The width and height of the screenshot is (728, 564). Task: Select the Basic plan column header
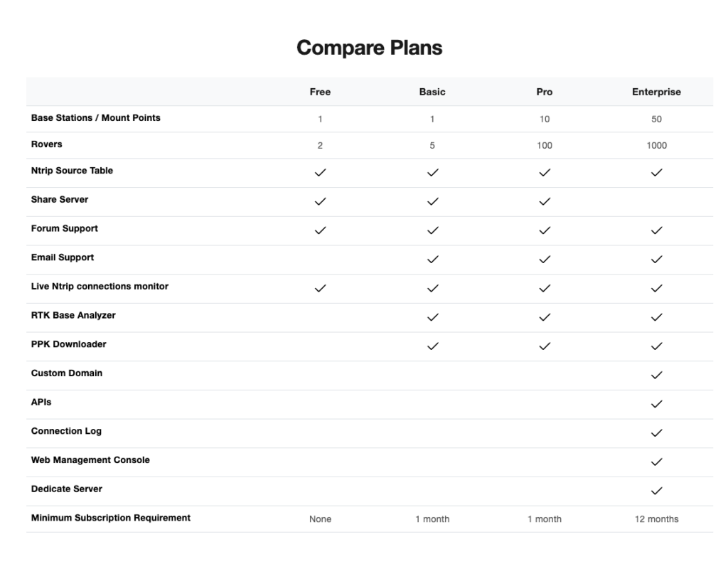click(432, 92)
